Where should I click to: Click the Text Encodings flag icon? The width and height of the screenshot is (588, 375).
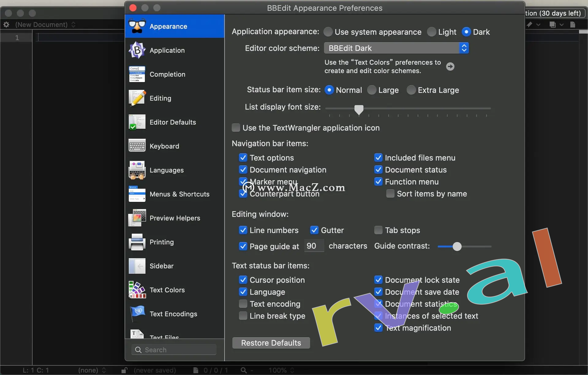pos(137,314)
